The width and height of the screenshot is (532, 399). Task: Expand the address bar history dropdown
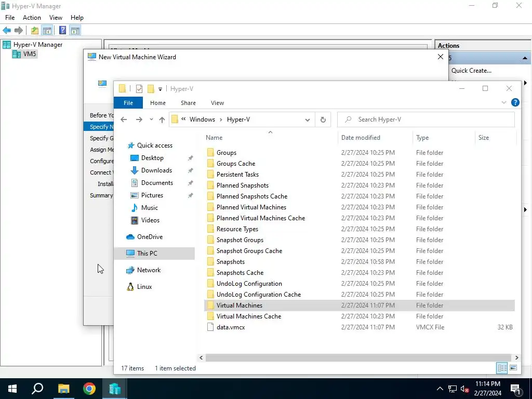[x=308, y=120]
